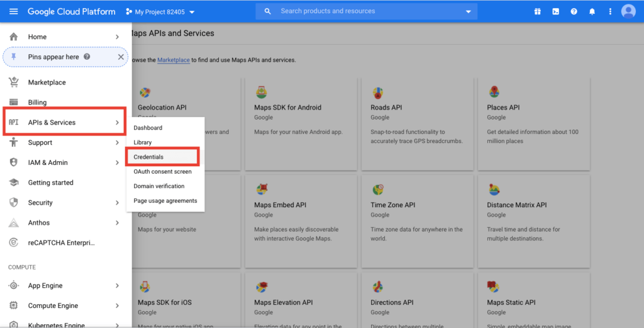This screenshot has height=328, width=644.
Task: Click the Anthos triangle icon
Action: [x=14, y=222]
